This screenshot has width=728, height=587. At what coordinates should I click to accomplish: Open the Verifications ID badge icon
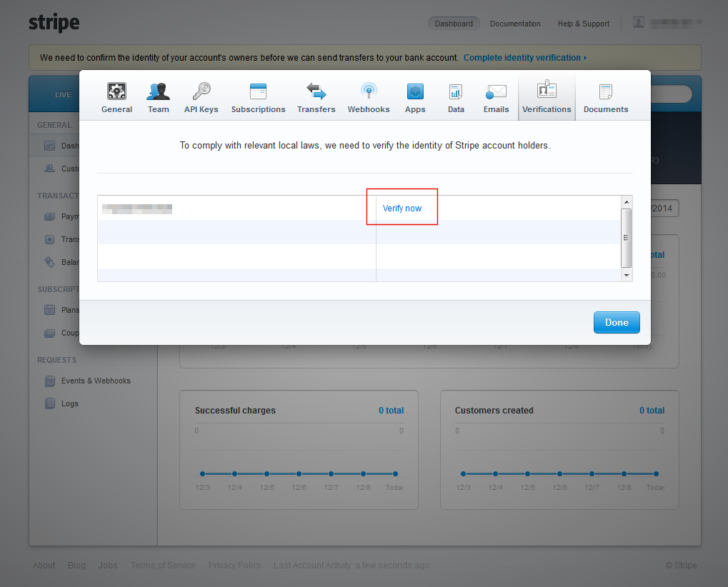pyautogui.click(x=547, y=89)
